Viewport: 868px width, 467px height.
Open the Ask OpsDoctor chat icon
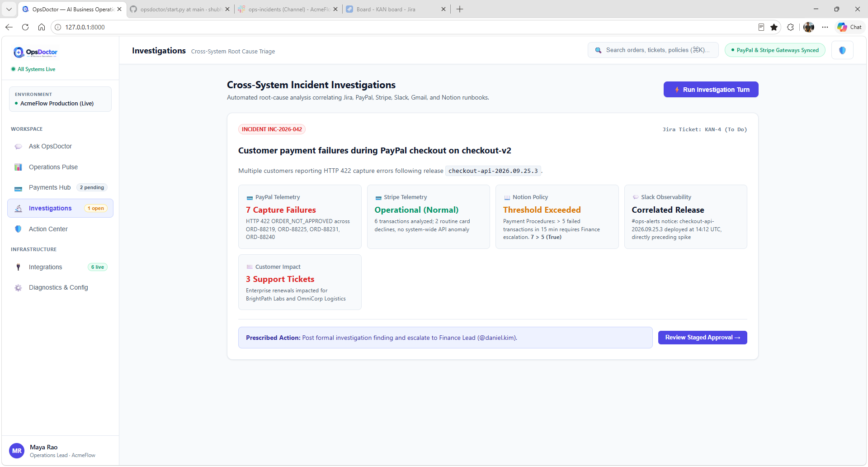coord(18,147)
